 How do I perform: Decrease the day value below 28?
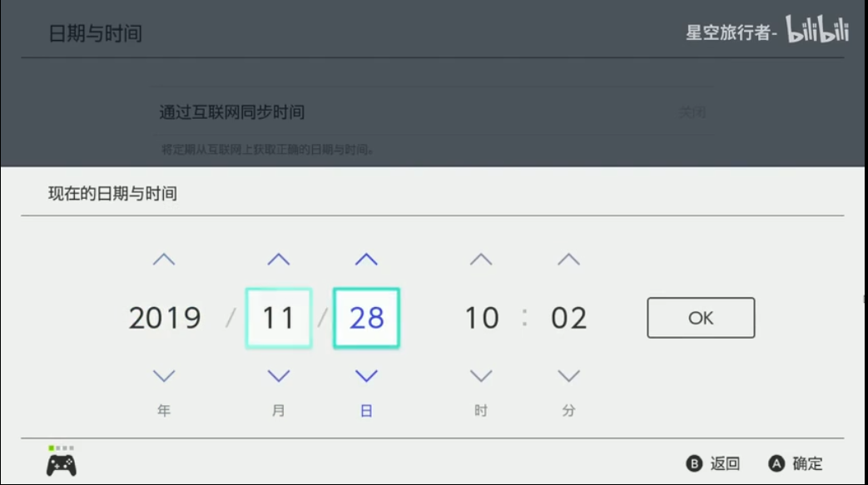(366, 376)
